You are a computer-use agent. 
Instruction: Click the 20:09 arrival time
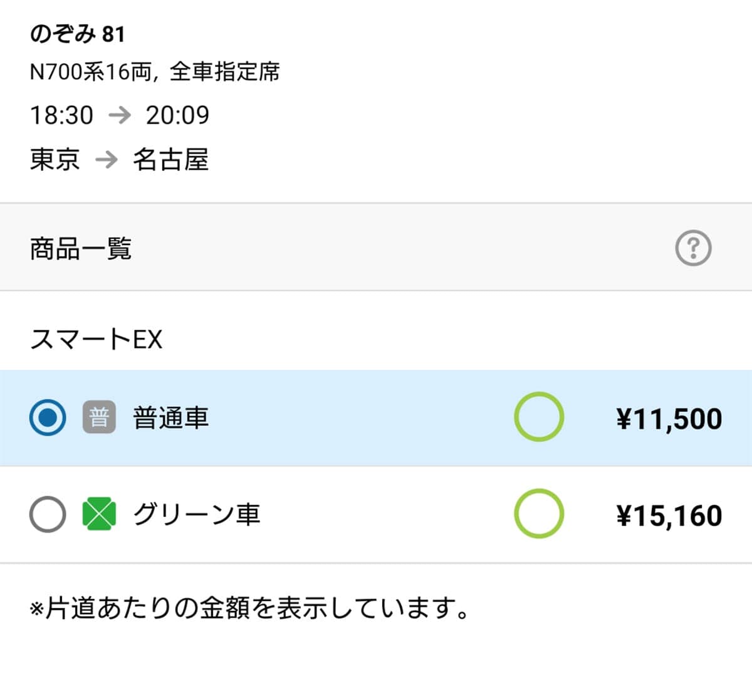click(177, 115)
